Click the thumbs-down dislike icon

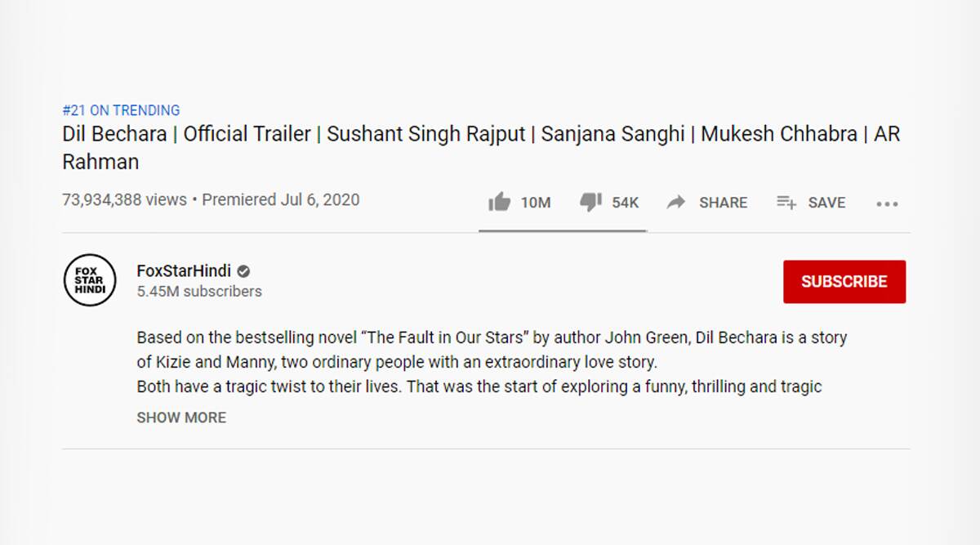(x=590, y=202)
